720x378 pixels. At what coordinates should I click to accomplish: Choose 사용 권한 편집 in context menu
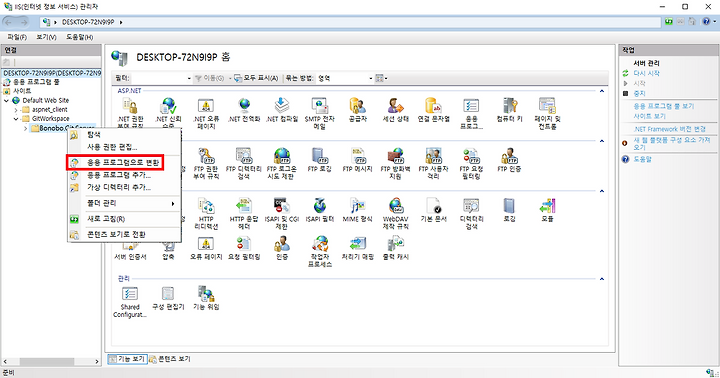pos(124,147)
